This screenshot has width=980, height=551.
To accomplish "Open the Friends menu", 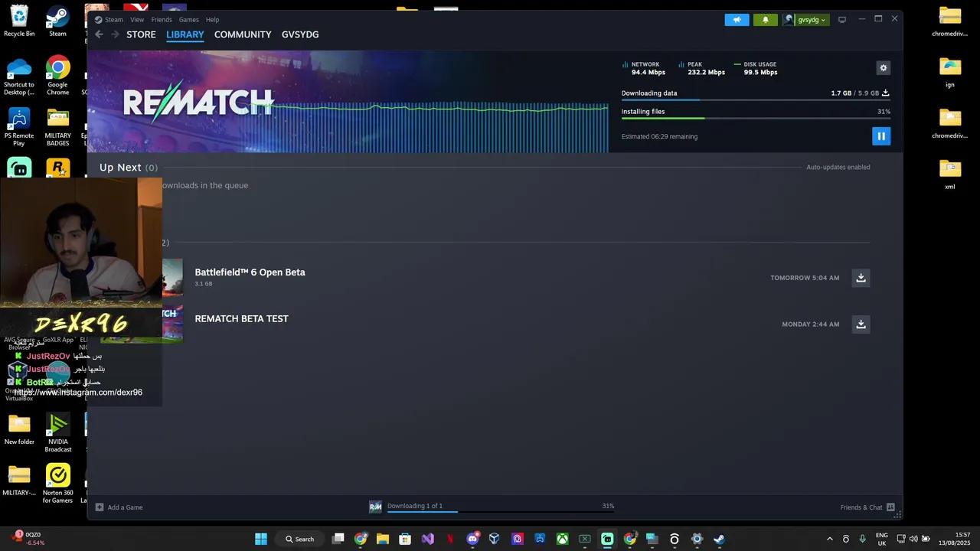I will (x=162, y=20).
